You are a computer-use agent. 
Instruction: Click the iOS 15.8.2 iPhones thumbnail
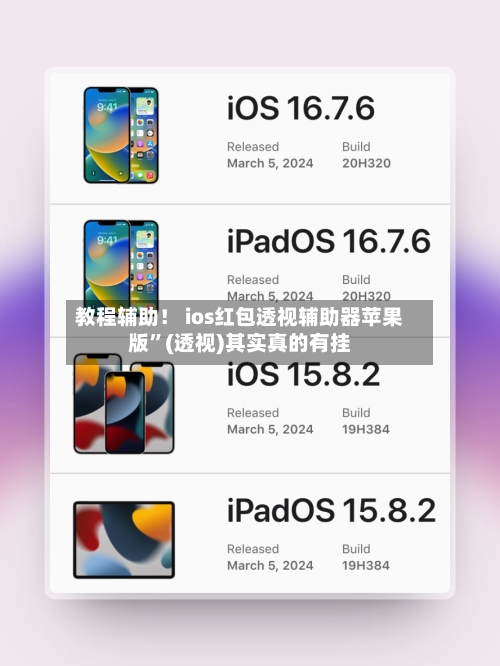(124, 404)
